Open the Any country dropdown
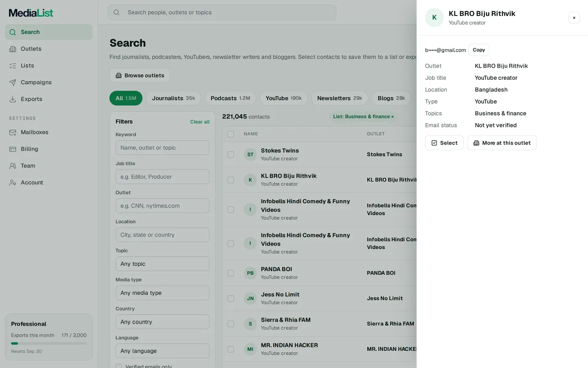Screen dimensions: 588x368 pos(163,322)
